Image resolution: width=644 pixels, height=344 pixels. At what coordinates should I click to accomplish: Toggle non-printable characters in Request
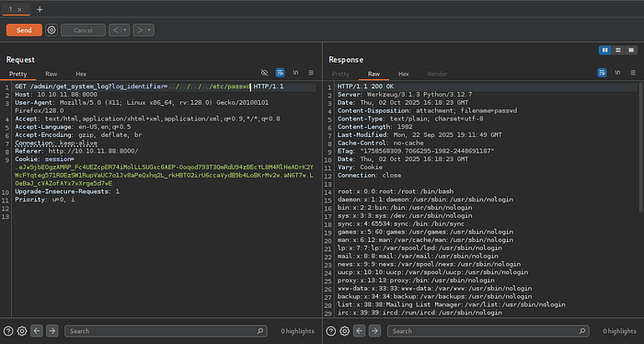click(x=295, y=73)
